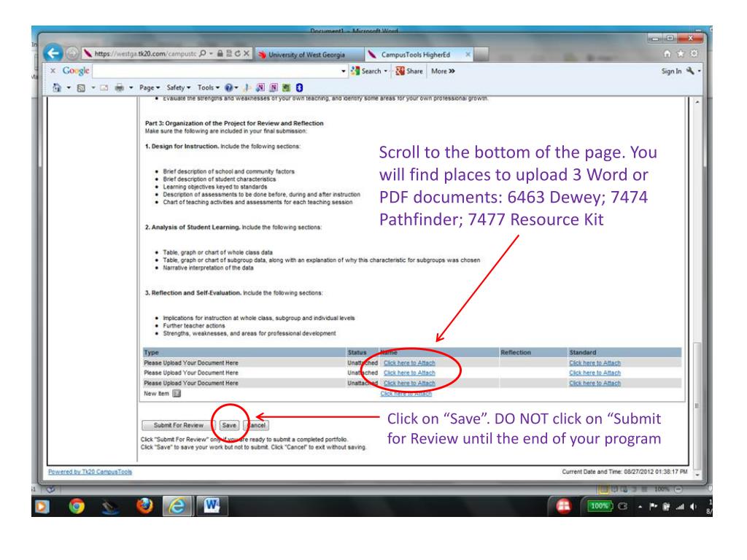This screenshot has height=560, width=747.
Task: Click the security lock icon in address bar
Action: coord(220,54)
